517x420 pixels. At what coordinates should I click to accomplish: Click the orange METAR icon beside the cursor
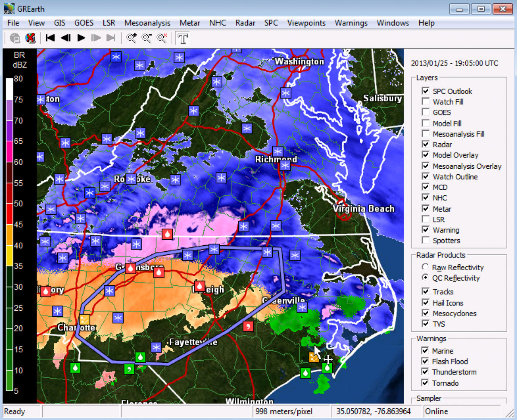[x=314, y=357]
